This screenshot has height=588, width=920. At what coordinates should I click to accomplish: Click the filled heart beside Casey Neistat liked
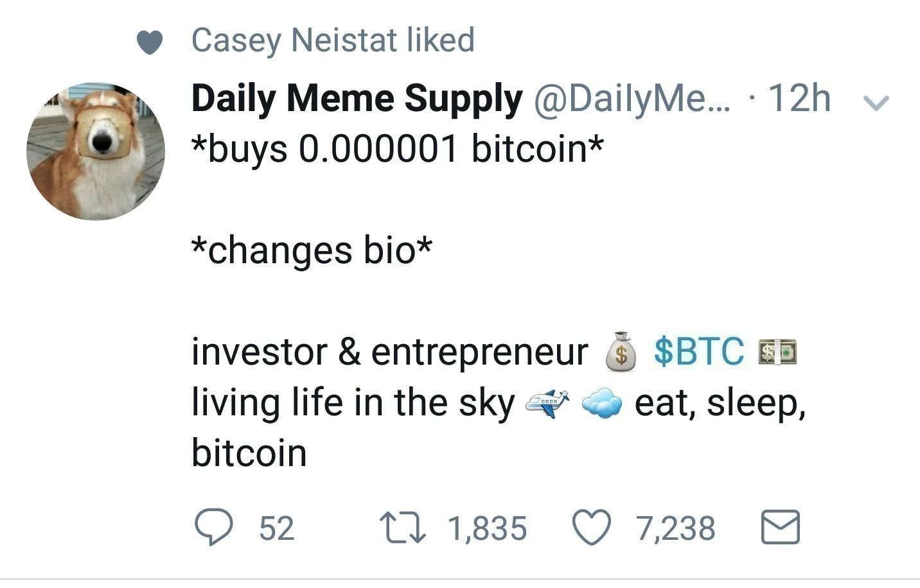(x=149, y=42)
